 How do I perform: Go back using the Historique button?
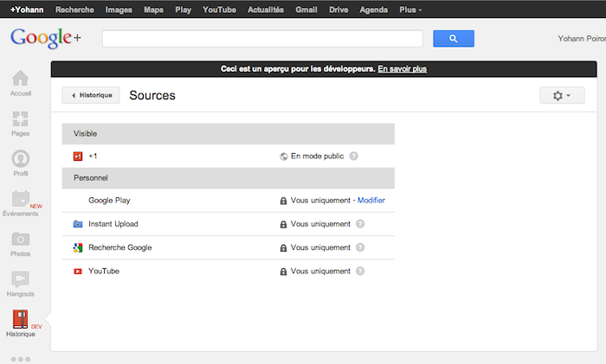(91, 95)
